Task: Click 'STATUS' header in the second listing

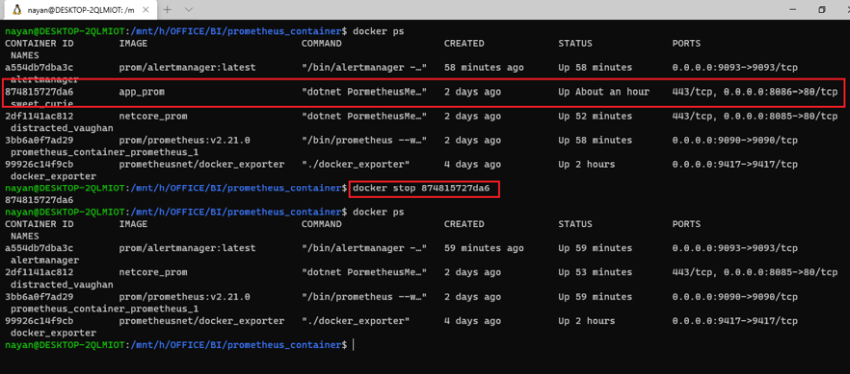Action: click(x=575, y=224)
